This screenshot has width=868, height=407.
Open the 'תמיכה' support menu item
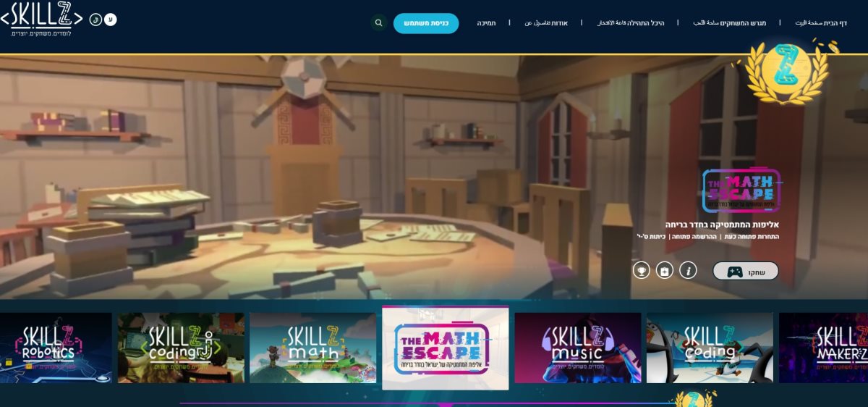point(486,23)
